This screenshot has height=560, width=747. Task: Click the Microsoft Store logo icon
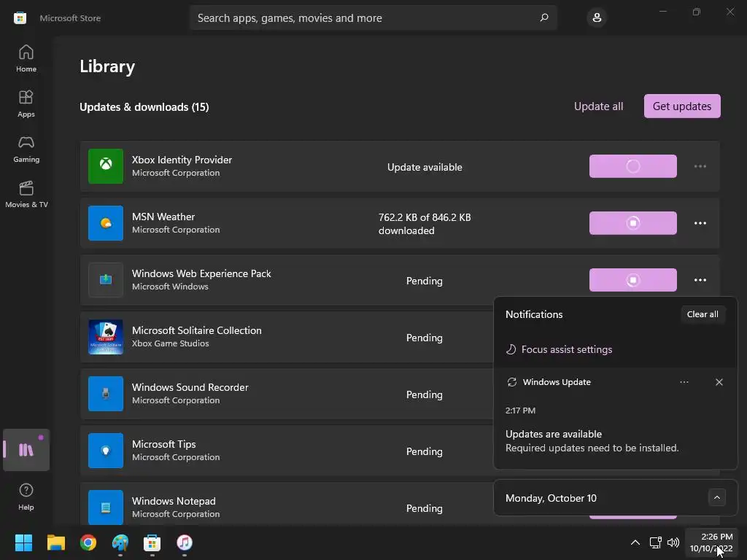pyautogui.click(x=20, y=18)
